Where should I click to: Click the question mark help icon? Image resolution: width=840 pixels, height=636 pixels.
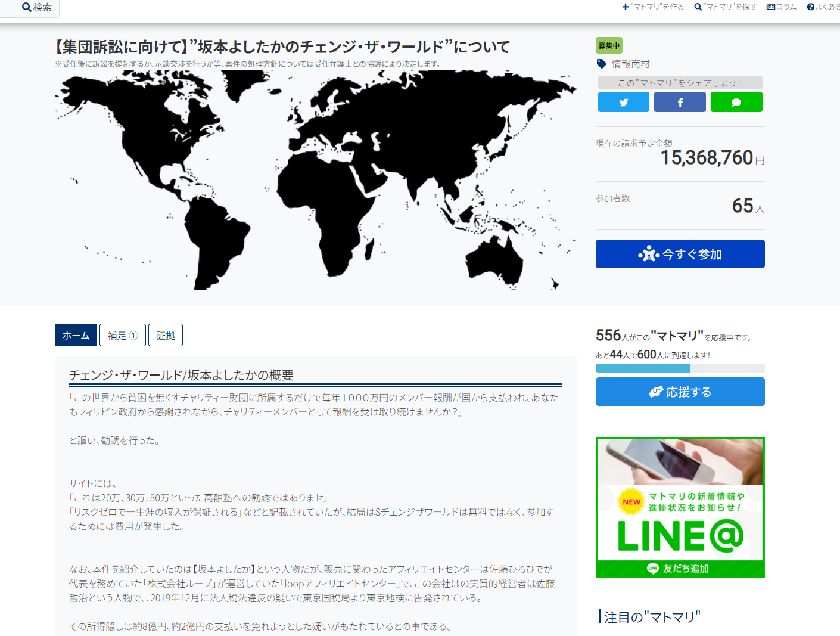point(810,7)
